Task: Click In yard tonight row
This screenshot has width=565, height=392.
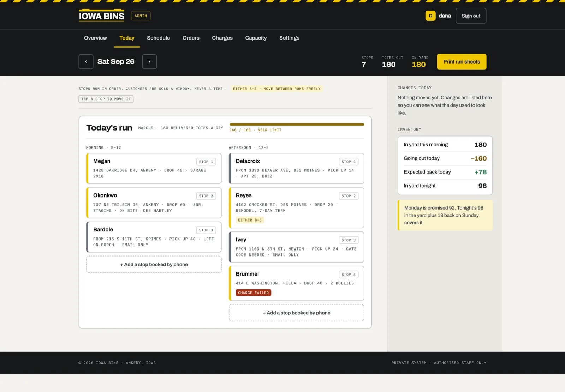Action: click(x=445, y=186)
